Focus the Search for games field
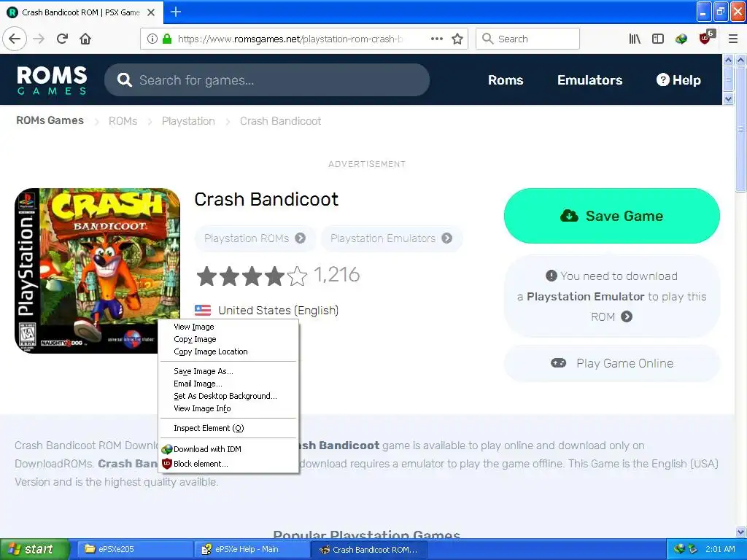 click(267, 80)
